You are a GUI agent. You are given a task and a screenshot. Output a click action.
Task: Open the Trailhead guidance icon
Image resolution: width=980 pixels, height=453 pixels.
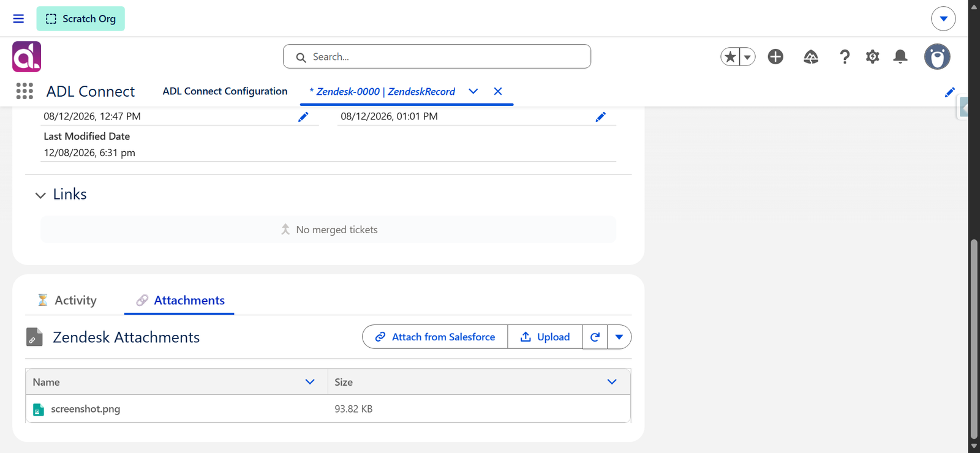coord(811,57)
